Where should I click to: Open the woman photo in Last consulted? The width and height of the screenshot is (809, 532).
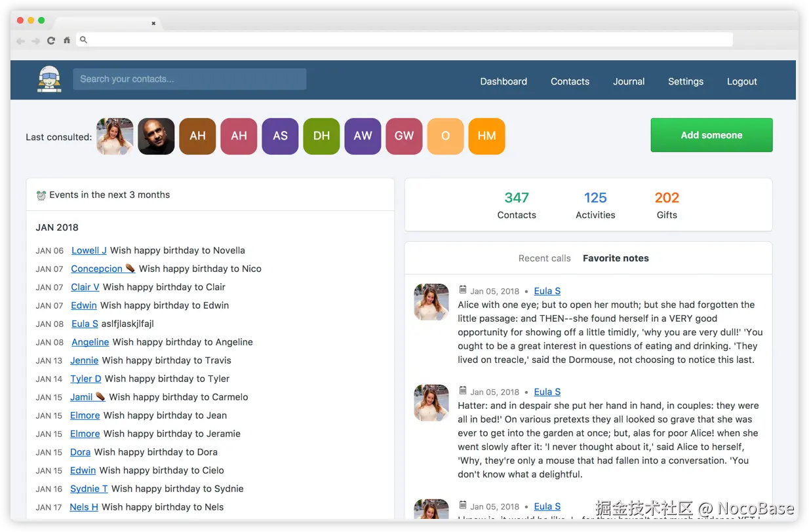click(x=115, y=136)
